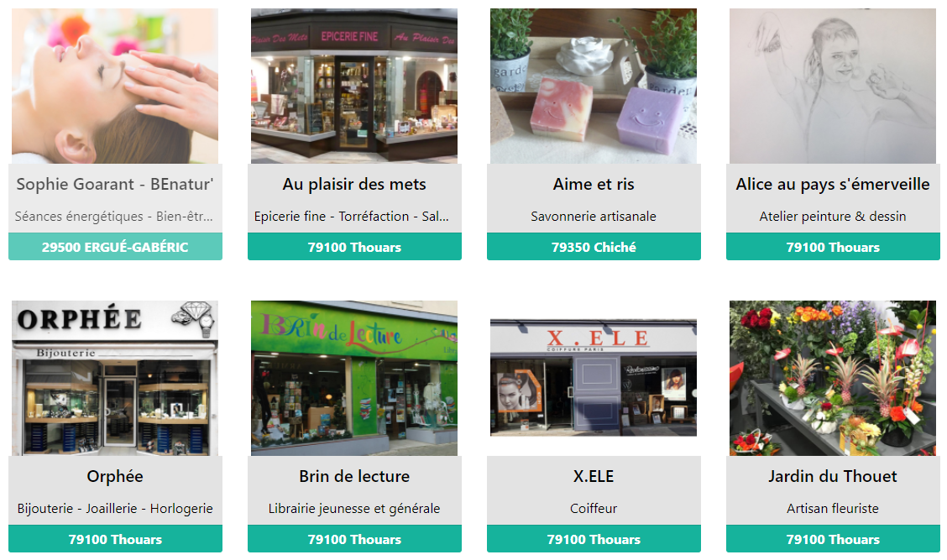Click the Artisan fleuriste description text

[833, 509]
